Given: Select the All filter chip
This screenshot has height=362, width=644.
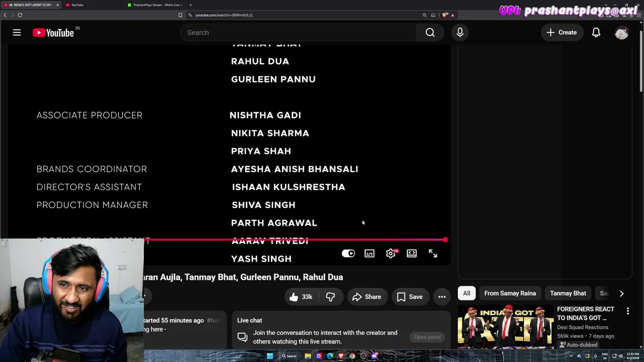Looking at the screenshot, I should coord(466,293).
